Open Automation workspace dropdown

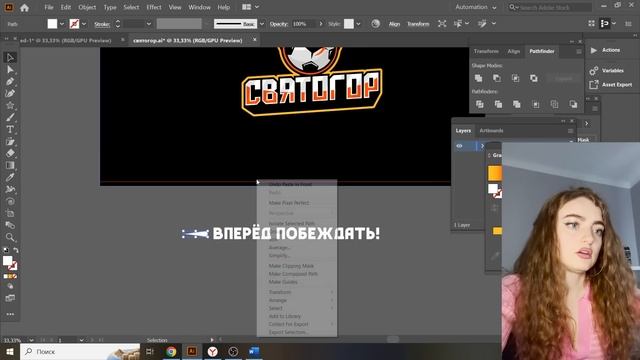click(476, 7)
